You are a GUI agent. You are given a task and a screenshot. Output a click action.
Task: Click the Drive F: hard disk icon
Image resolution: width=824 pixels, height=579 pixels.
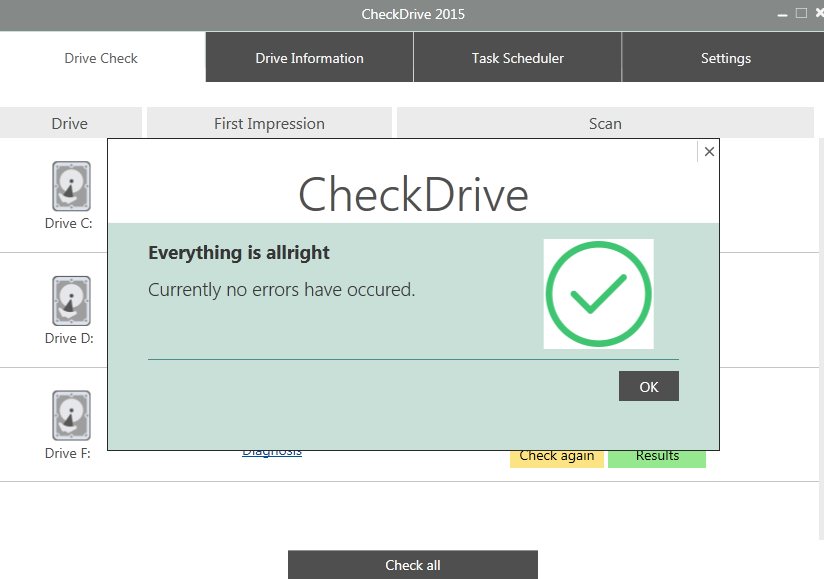click(x=71, y=416)
